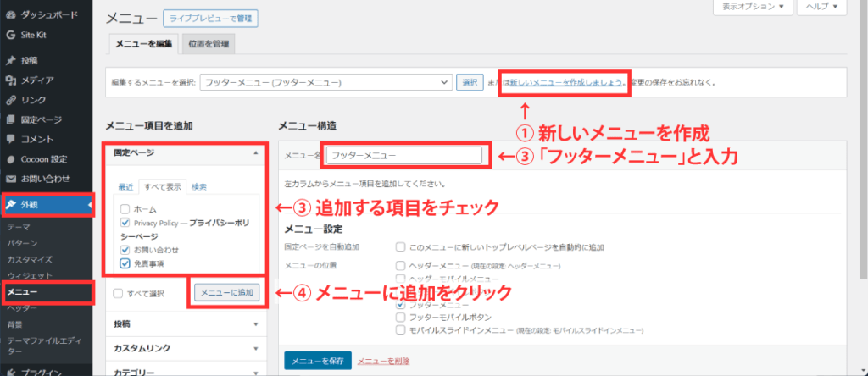Screen dimensions: 868x376
Task: Click the Dashboard gauge icon in sidebar
Action: coord(10,15)
